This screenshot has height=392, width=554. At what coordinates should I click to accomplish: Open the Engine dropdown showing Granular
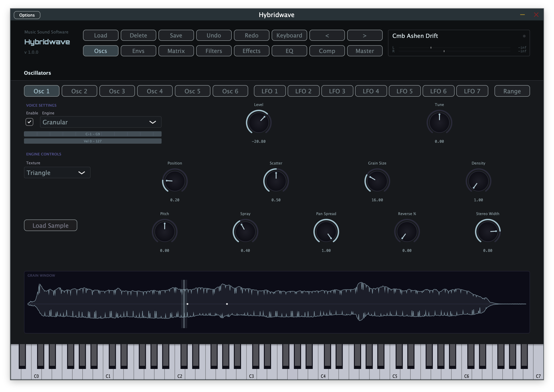[x=101, y=122]
